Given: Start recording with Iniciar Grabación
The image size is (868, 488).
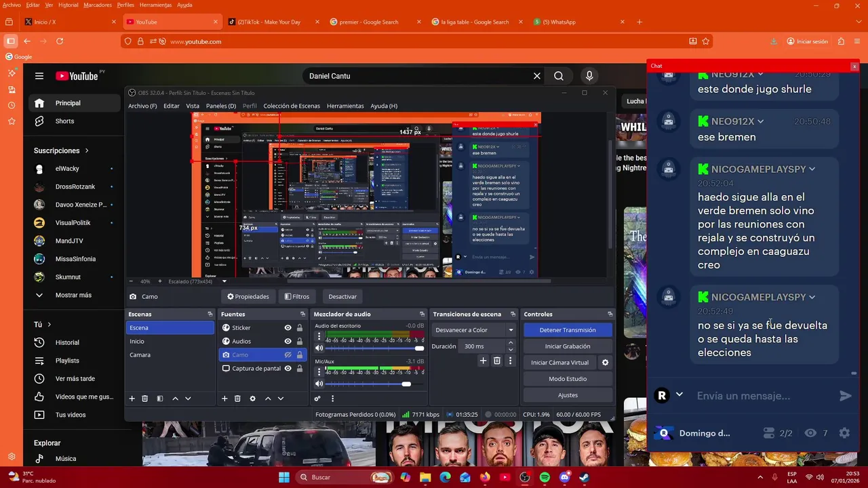Looking at the screenshot, I should pos(568,346).
